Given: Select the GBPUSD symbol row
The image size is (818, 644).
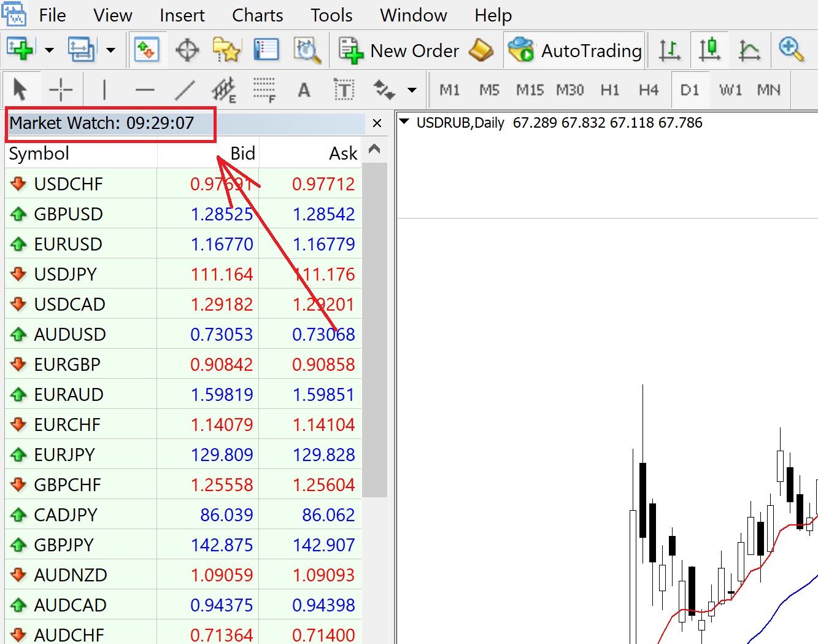Looking at the screenshot, I should click(x=183, y=214).
